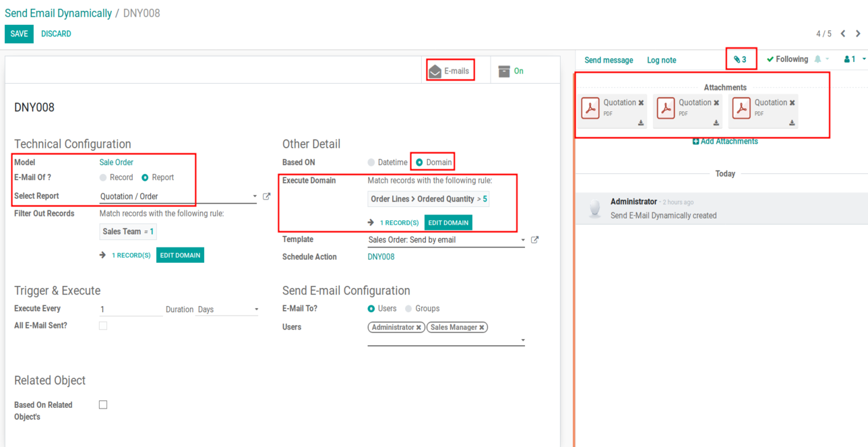Open the Send message tab
The width and height of the screenshot is (868, 447).
pyautogui.click(x=609, y=60)
